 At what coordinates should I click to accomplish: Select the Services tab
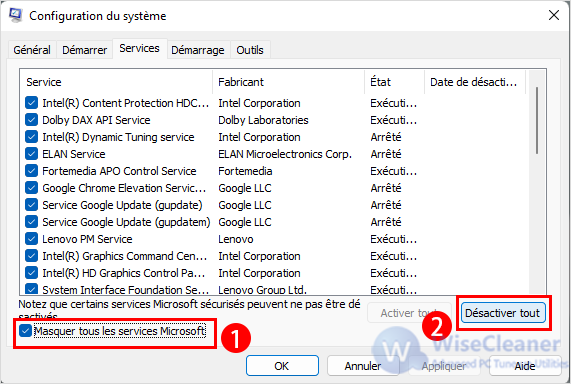[x=139, y=48]
